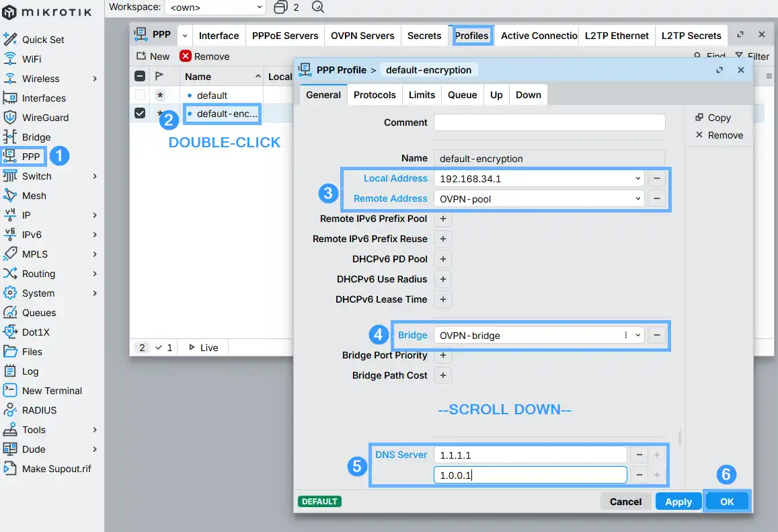Image resolution: width=778 pixels, height=532 pixels.
Task: Switch to the Protocols tab
Action: [x=375, y=95]
